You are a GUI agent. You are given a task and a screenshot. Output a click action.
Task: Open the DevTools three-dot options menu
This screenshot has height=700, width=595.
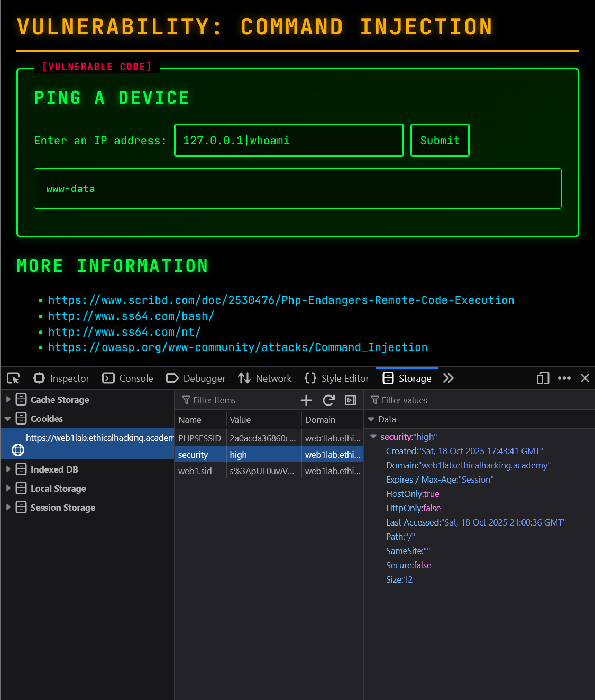pyautogui.click(x=564, y=378)
